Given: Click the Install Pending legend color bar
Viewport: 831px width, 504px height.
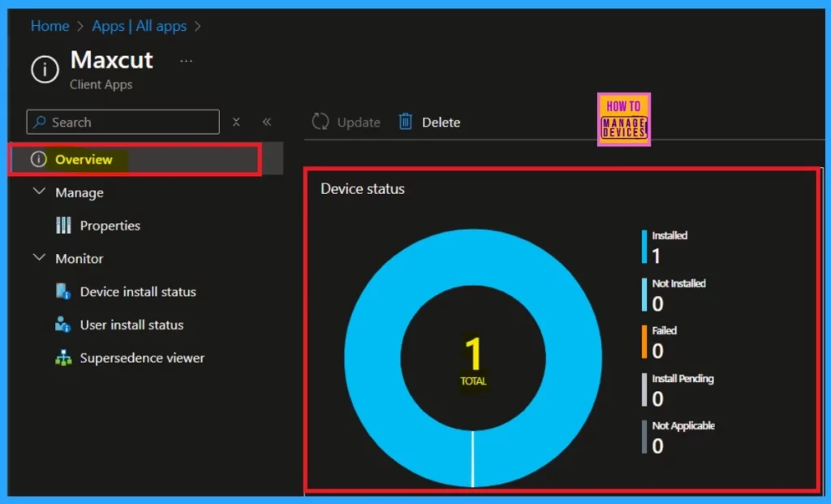Looking at the screenshot, I should coord(644,390).
